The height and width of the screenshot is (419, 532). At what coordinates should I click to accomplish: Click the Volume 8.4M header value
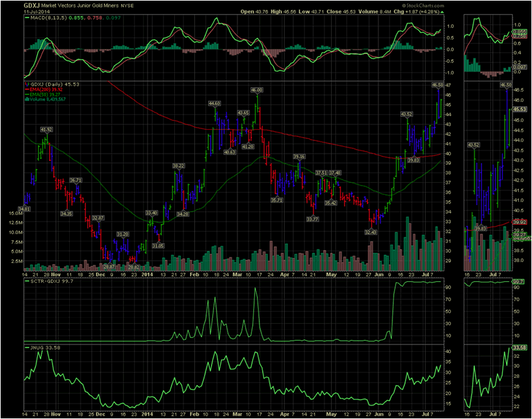click(375, 11)
